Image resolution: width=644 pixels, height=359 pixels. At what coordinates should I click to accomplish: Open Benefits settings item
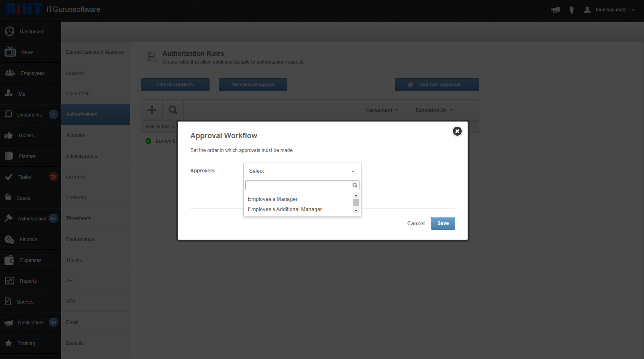[x=95, y=343]
